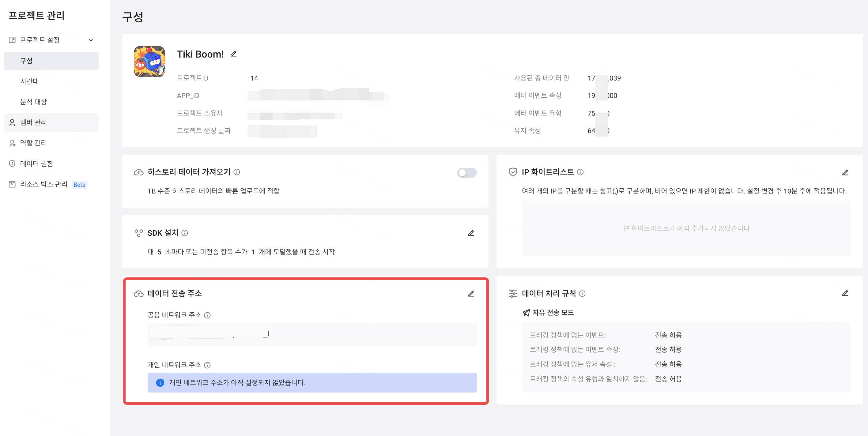868x436 pixels.
Task: Edit the IP 화이트리스트 settings
Action: [845, 172]
